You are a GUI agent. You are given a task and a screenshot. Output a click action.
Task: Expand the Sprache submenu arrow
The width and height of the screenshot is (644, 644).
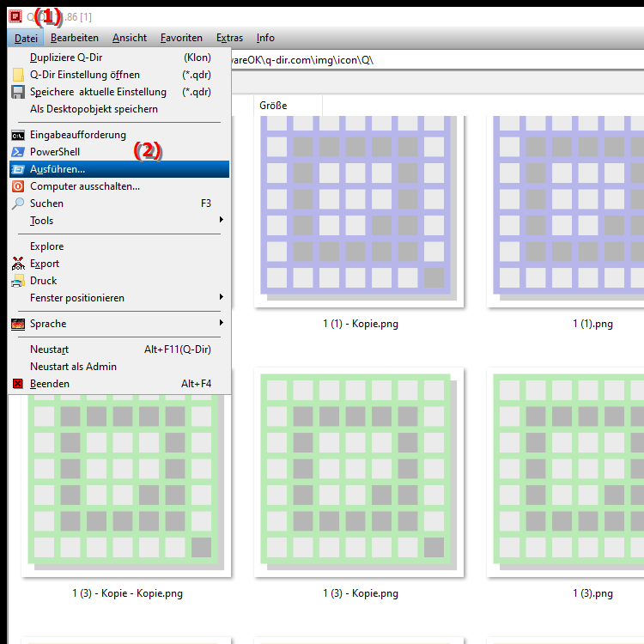click(222, 323)
